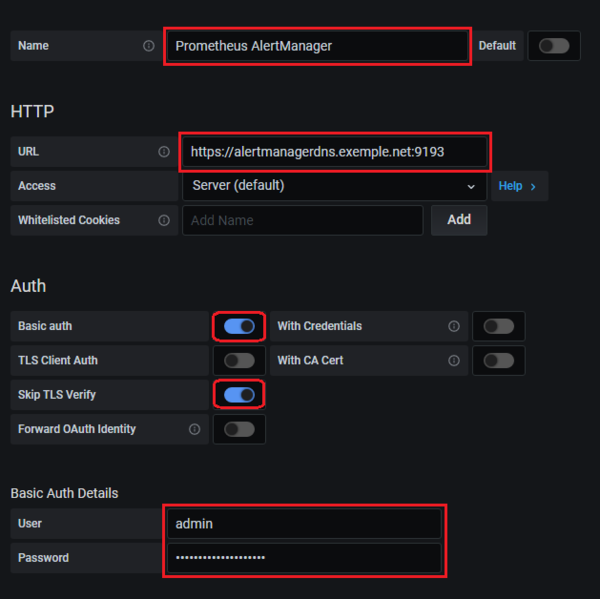
Task: Disable the Basic auth toggle
Action: [x=239, y=326]
